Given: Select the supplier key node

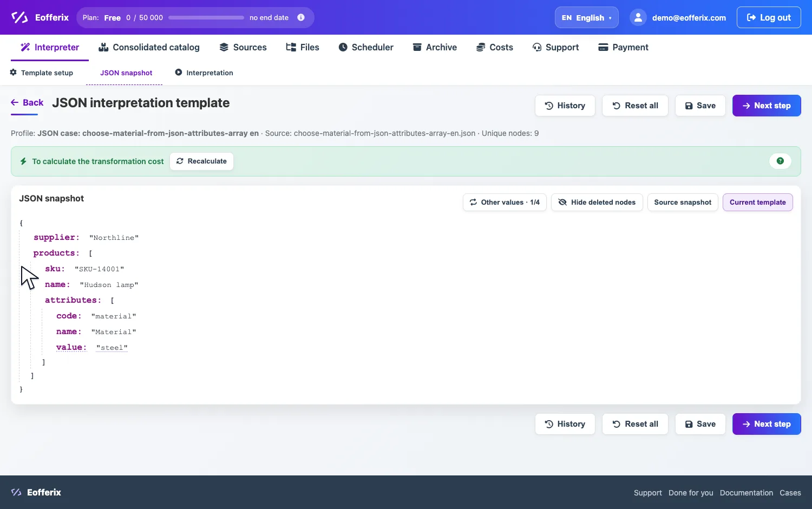Looking at the screenshot, I should pos(56,237).
